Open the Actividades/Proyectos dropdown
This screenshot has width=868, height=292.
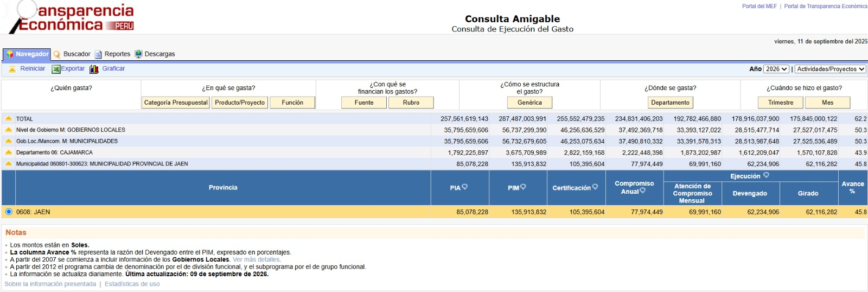[x=830, y=69]
